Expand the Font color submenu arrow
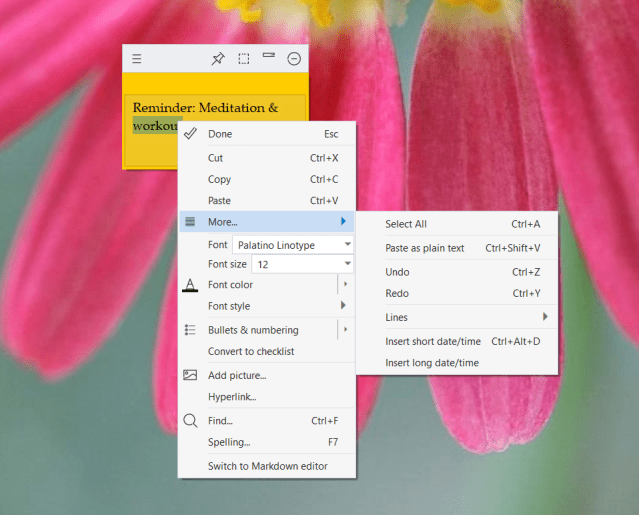The image size is (639, 515). 346,284
